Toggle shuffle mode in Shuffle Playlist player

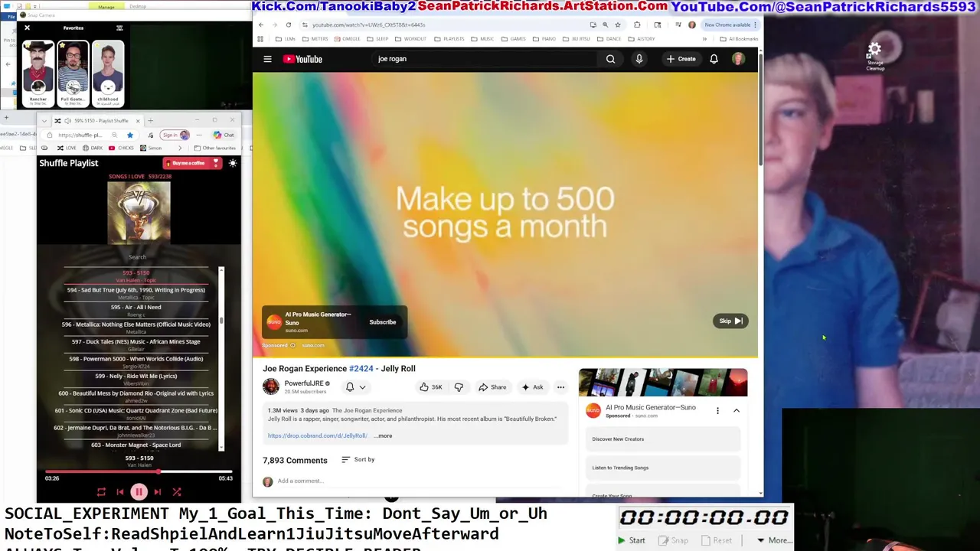[177, 492]
